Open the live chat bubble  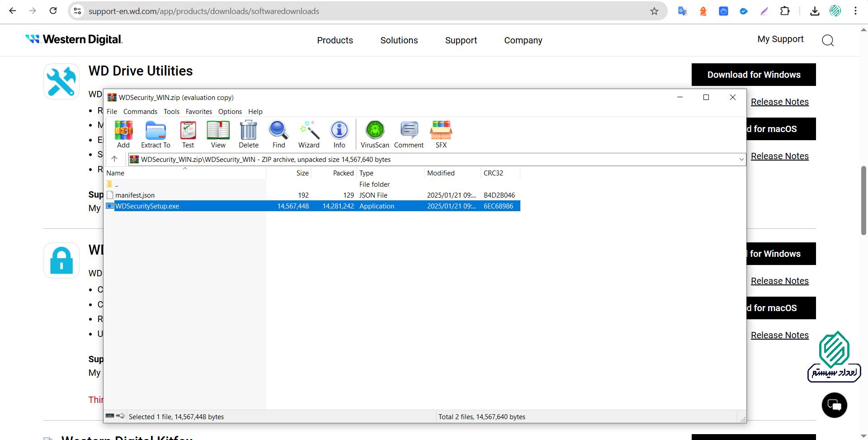point(834,405)
